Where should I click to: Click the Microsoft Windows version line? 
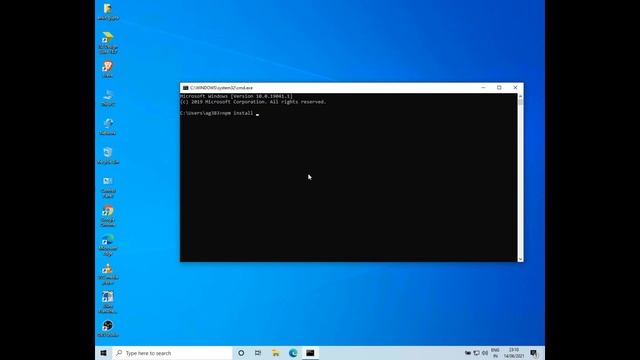click(236, 96)
